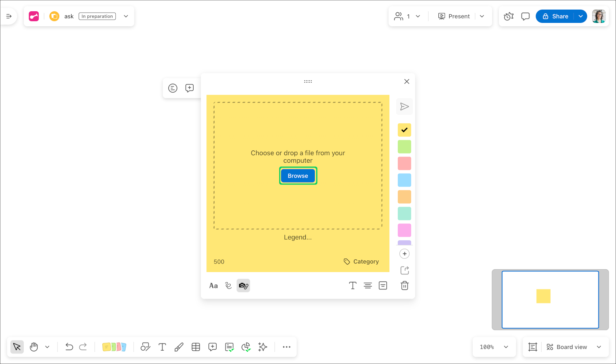Send the sticky note with arrow icon
Image resolution: width=616 pixels, height=364 pixels.
click(x=405, y=107)
